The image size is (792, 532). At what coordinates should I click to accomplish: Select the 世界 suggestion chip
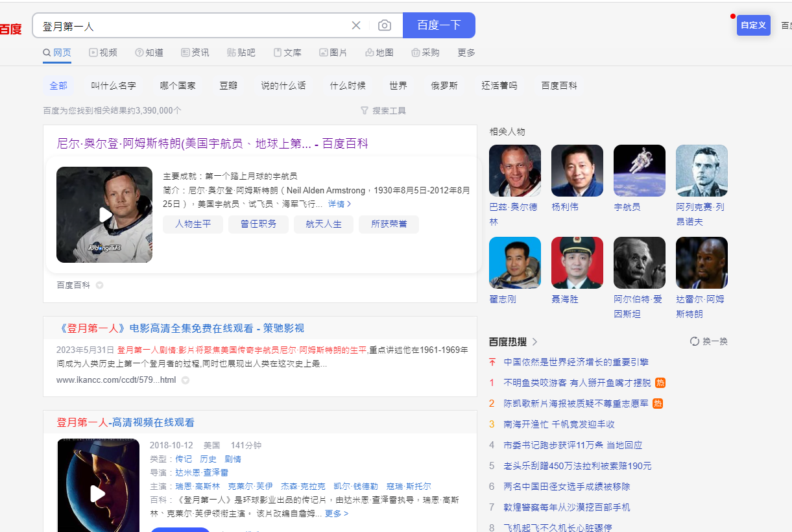click(x=398, y=86)
